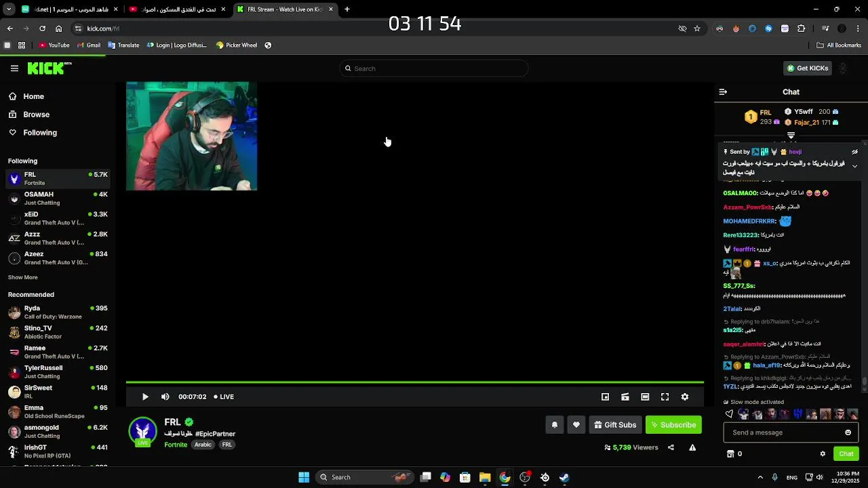The height and width of the screenshot is (488, 868).
Task: Open the YouTube bookmark
Action: 54,45
